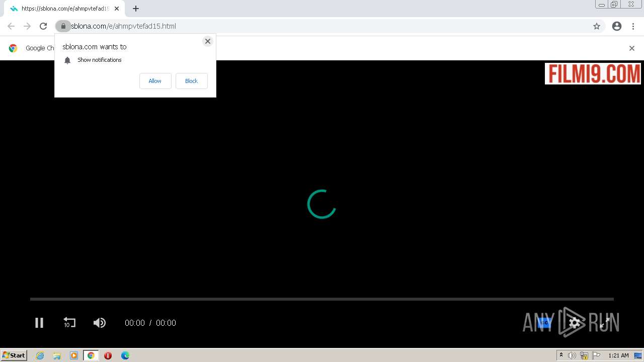Dismiss the Google Chrome infobar
The width and height of the screenshot is (644, 362).
(x=632, y=48)
